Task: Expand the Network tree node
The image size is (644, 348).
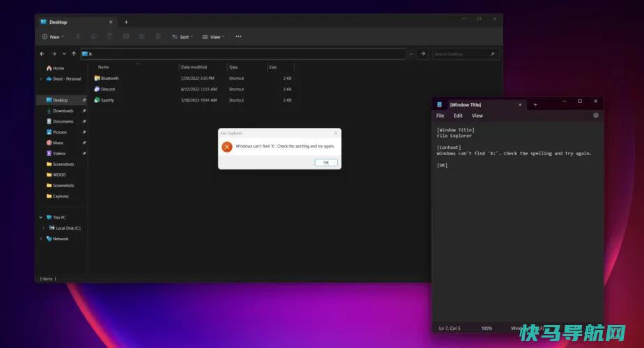Action: coord(41,239)
